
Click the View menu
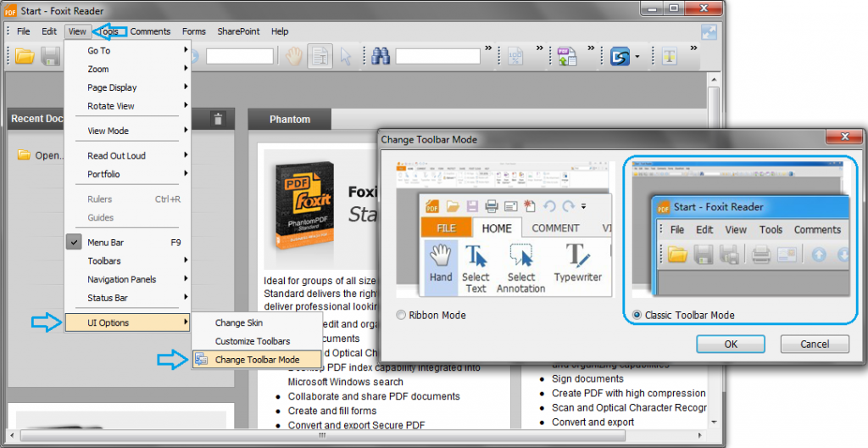point(77,31)
